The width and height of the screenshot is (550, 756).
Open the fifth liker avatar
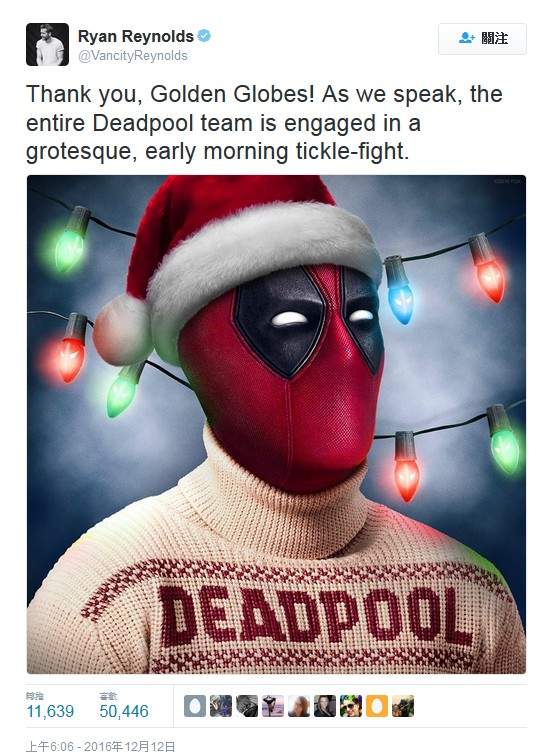[299, 706]
